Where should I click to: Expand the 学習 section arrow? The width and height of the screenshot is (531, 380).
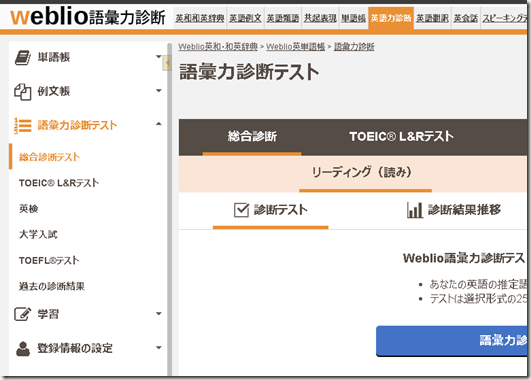pos(158,314)
